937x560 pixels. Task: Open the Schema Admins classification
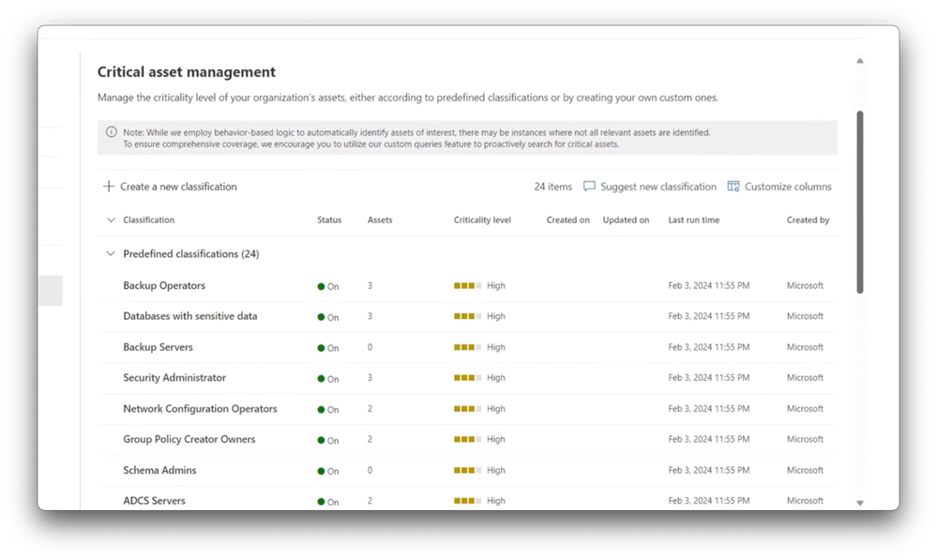click(x=159, y=470)
